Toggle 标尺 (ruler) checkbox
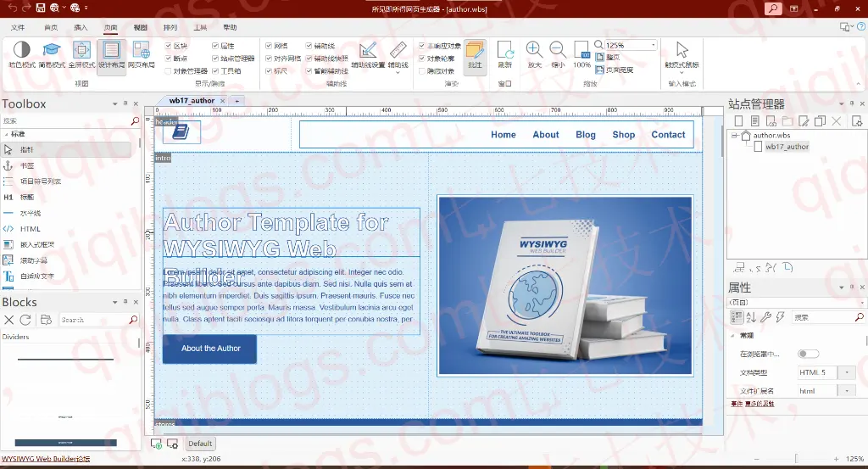This screenshot has height=469, width=868. click(x=269, y=71)
